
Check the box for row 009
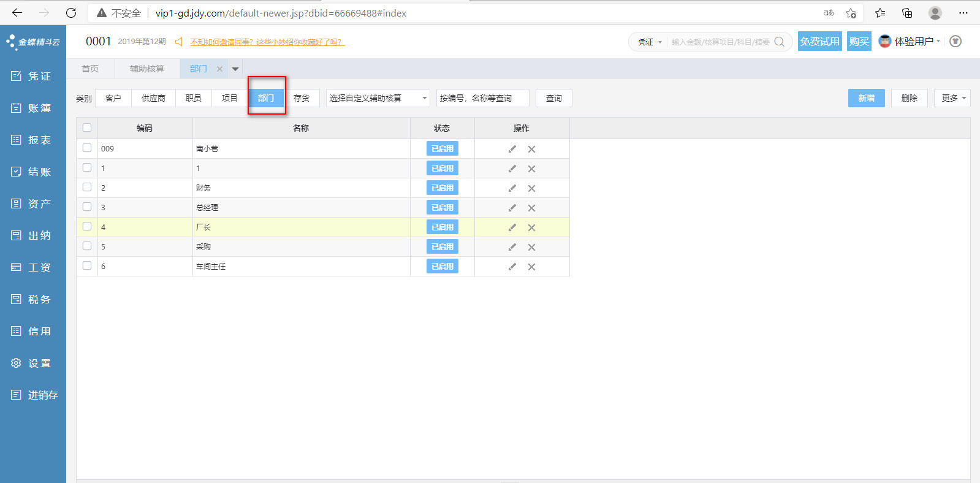pos(87,148)
